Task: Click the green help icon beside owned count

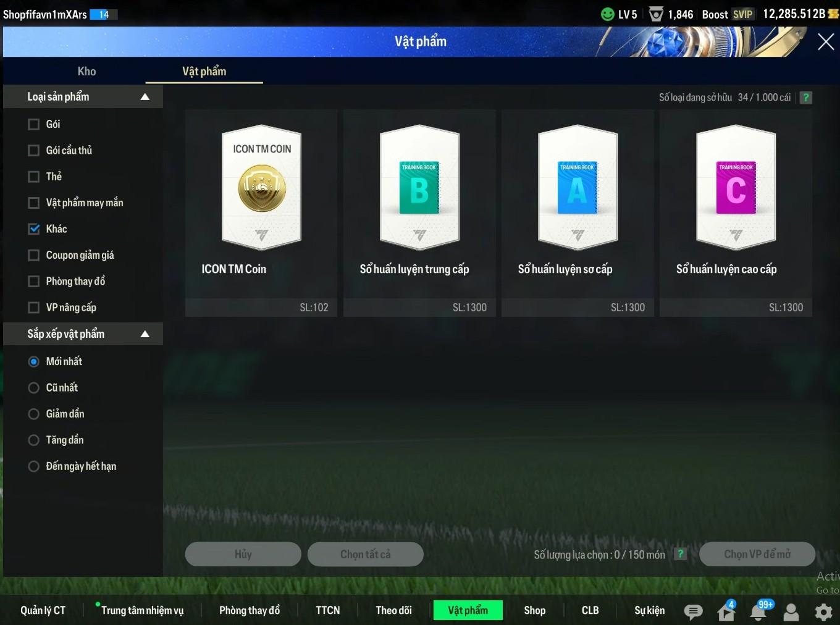Action: tap(805, 98)
